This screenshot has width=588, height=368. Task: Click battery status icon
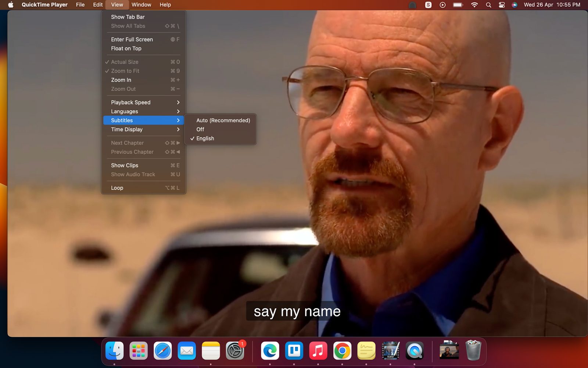tap(458, 5)
